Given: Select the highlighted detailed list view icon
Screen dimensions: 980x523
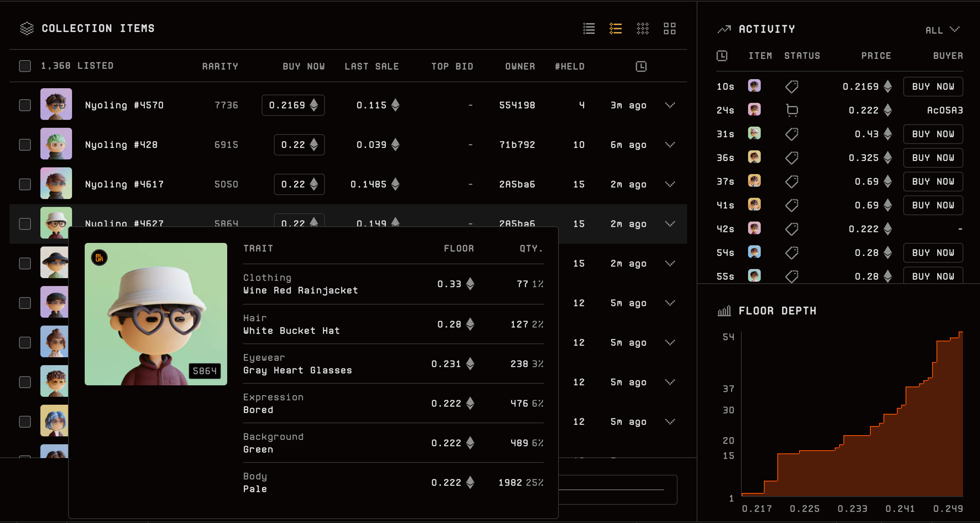Looking at the screenshot, I should [615, 28].
